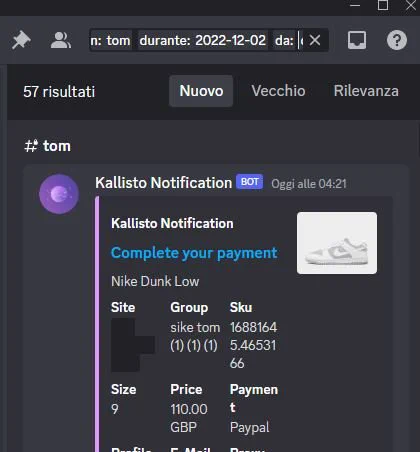Sort results by Nuovo

(x=201, y=91)
